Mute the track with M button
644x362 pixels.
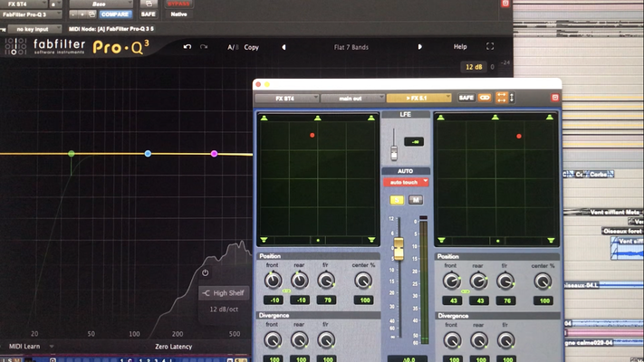click(x=416, y=200)
